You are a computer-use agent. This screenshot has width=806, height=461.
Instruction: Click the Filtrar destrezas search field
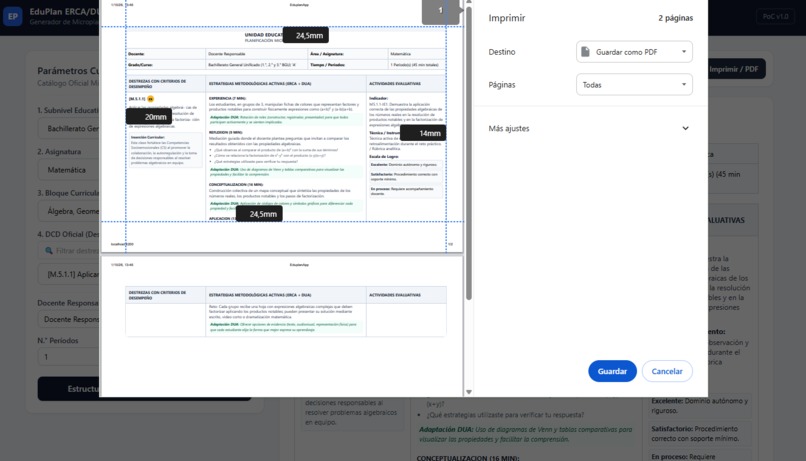click(x=69, y=251)
